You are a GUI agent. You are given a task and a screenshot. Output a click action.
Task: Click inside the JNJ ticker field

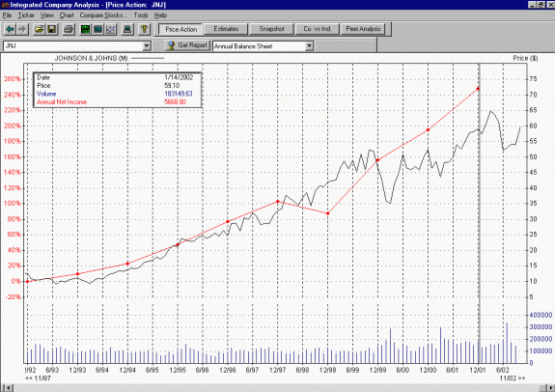(x=73, y=46)
